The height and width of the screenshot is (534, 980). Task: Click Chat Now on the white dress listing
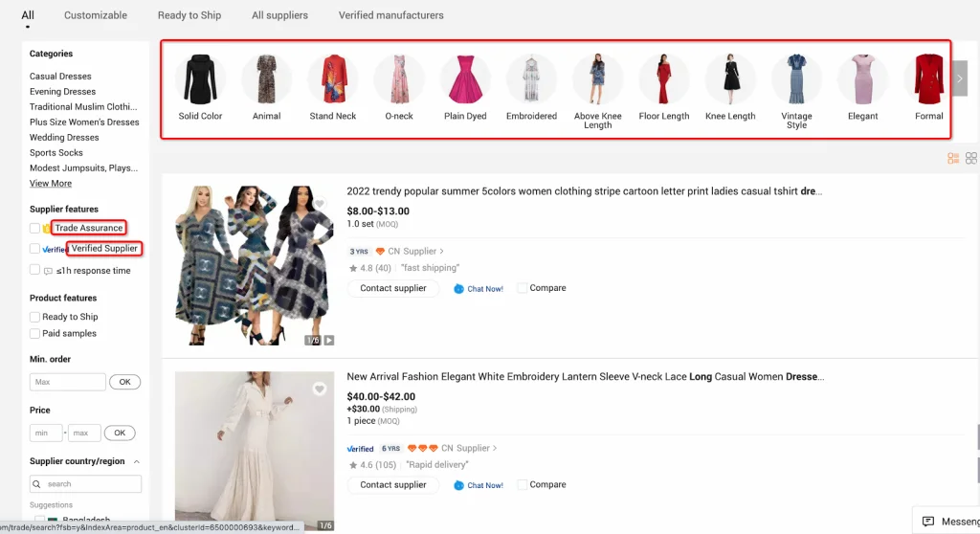pos(479,485)
